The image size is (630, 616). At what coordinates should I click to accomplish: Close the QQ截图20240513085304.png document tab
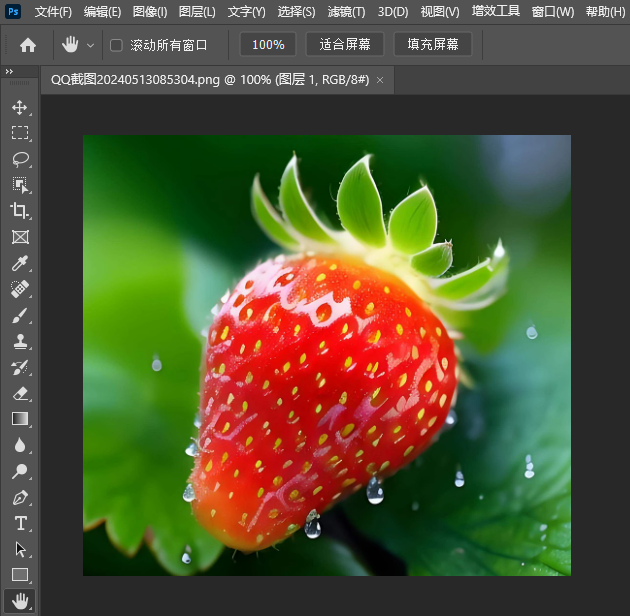point(380,80)
